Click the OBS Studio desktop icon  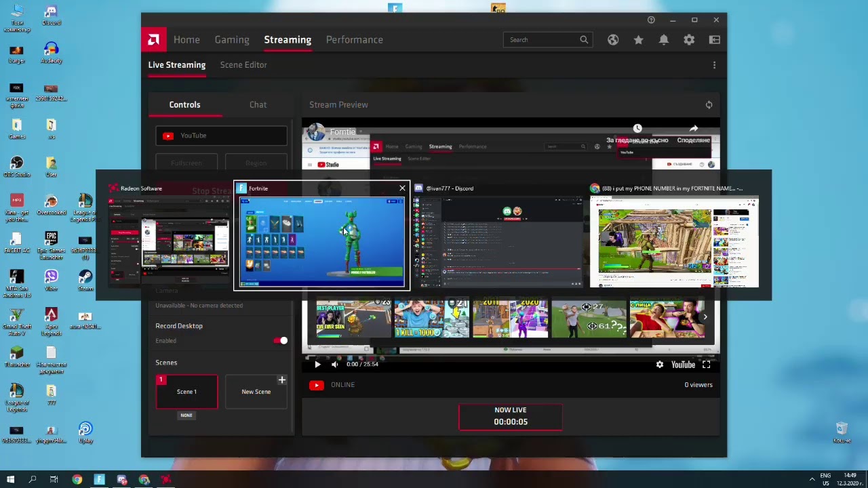17,167
